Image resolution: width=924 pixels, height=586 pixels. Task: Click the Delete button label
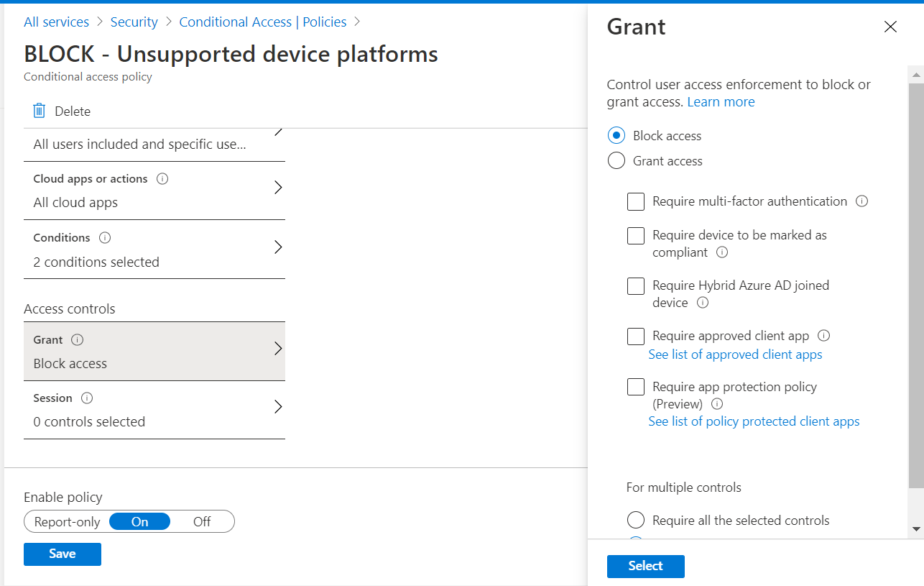pyautogui.click(x=73, y=111)
